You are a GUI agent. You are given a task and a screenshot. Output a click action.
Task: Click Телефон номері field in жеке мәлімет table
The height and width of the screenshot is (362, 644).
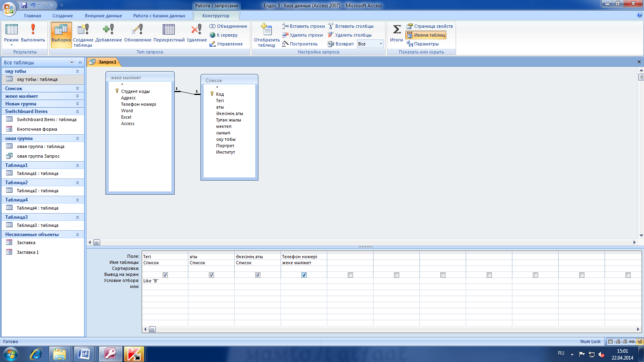pyautogui.click(x=138, y=104)
